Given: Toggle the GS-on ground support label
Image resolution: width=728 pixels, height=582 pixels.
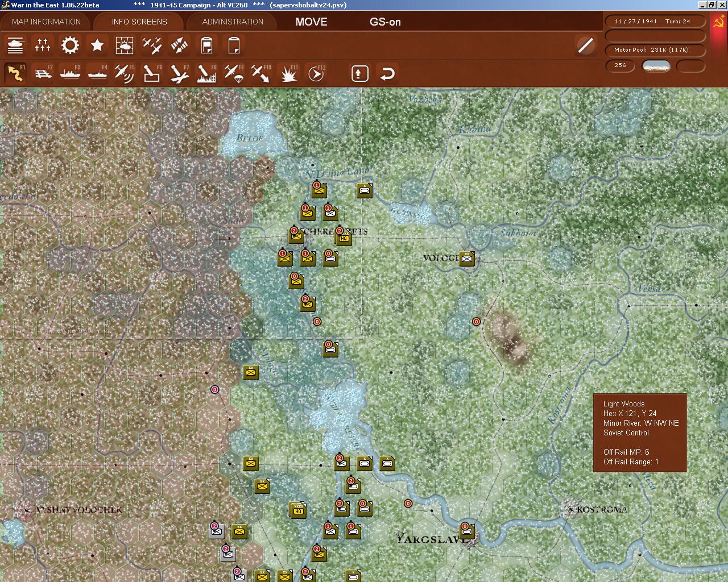Looking at the screenshot, I should coord(385,22).
